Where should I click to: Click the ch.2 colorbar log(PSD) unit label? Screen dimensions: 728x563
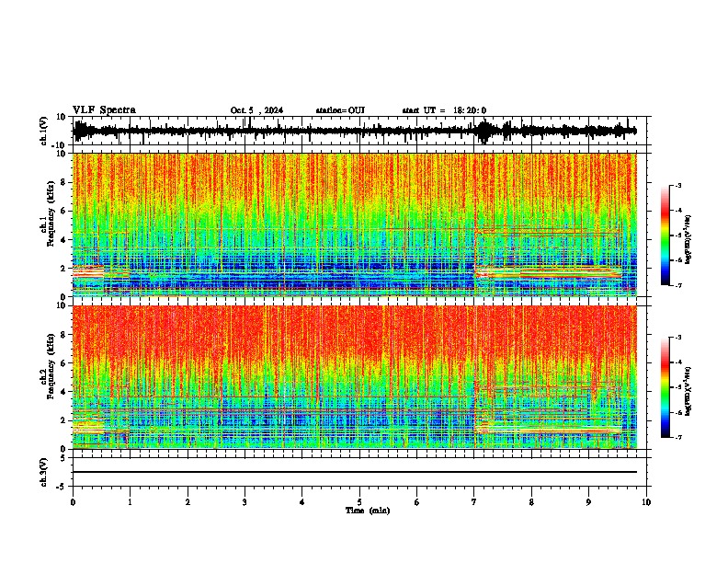(688, 390)
